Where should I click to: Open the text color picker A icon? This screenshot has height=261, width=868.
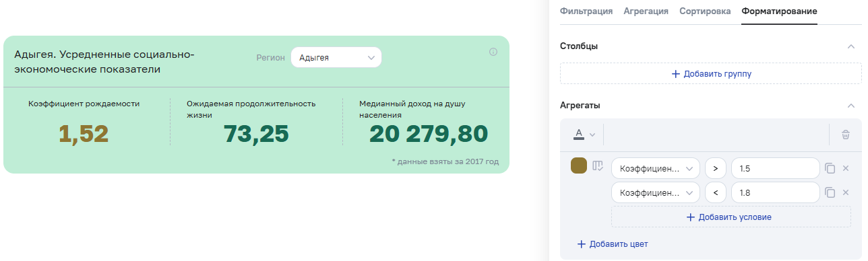click(x=584, y=135)
